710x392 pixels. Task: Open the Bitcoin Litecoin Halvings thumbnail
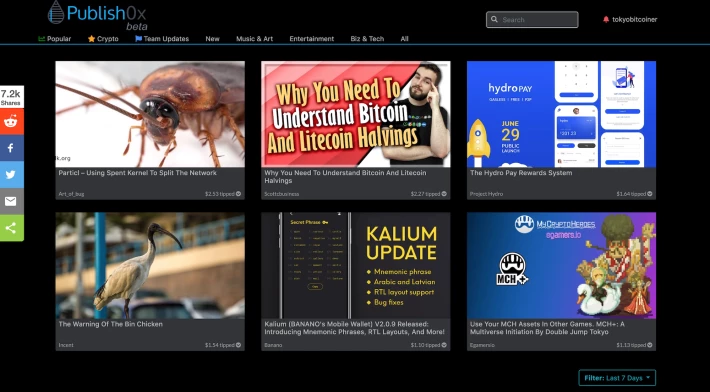(355, 114)
